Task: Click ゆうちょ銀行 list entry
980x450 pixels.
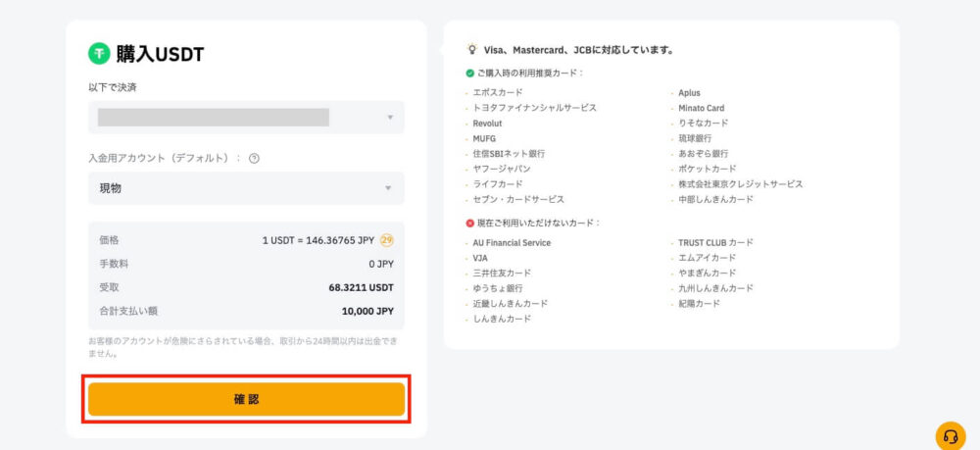Action: [x=498, y=288]
